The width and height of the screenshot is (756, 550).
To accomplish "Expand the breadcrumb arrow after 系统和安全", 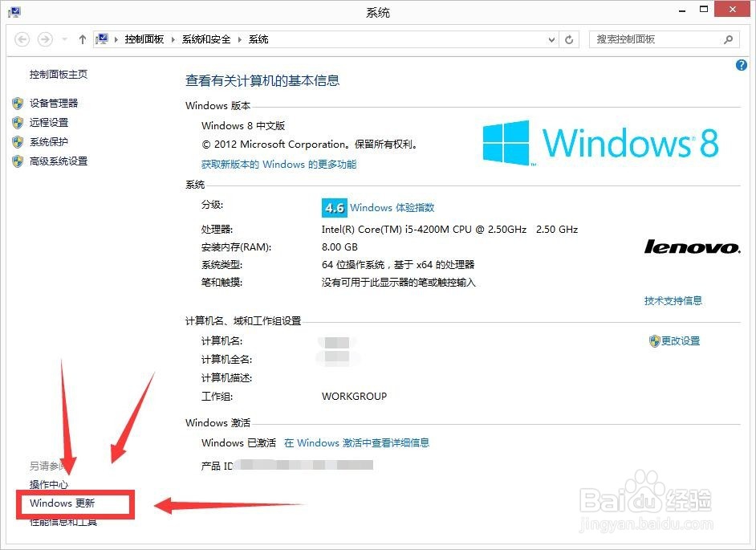I will [241, 39].
